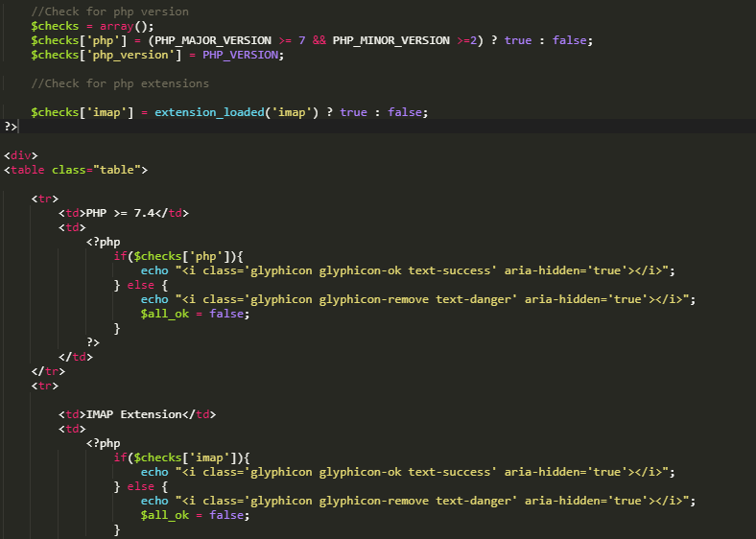Click the number 7 in the major version comparison

click(302, 40)
